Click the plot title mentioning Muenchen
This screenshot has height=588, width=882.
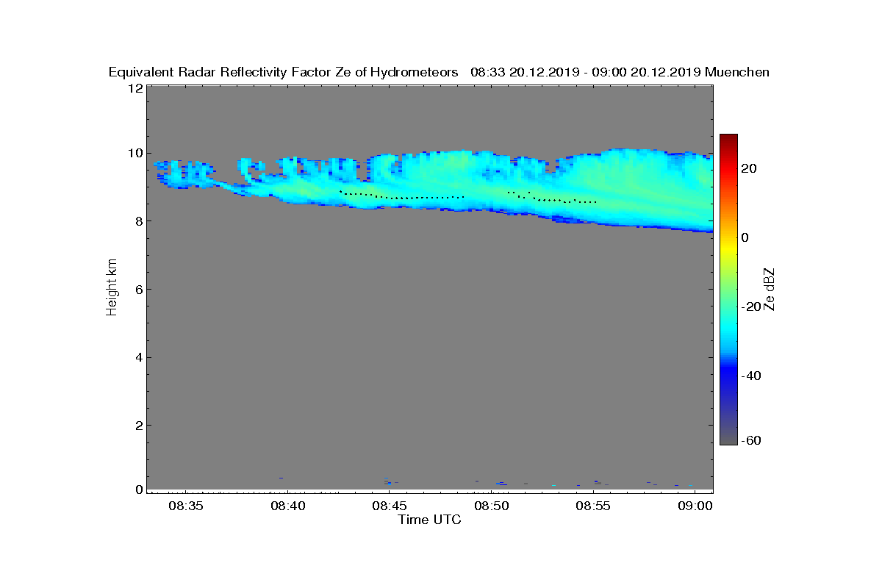tap(439, 72)
